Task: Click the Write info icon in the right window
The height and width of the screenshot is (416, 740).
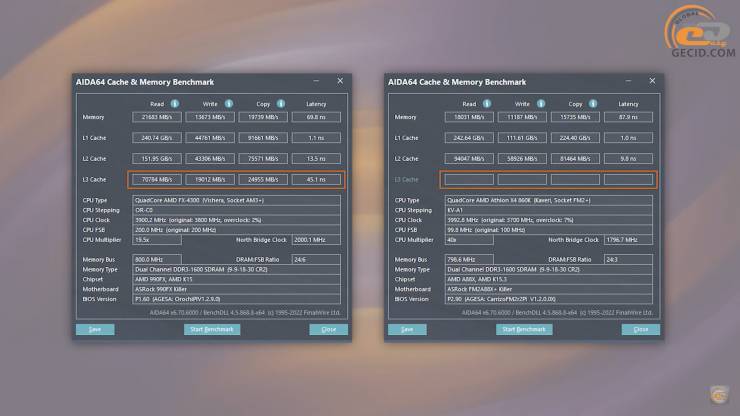Action: click(x=541, y=103)
